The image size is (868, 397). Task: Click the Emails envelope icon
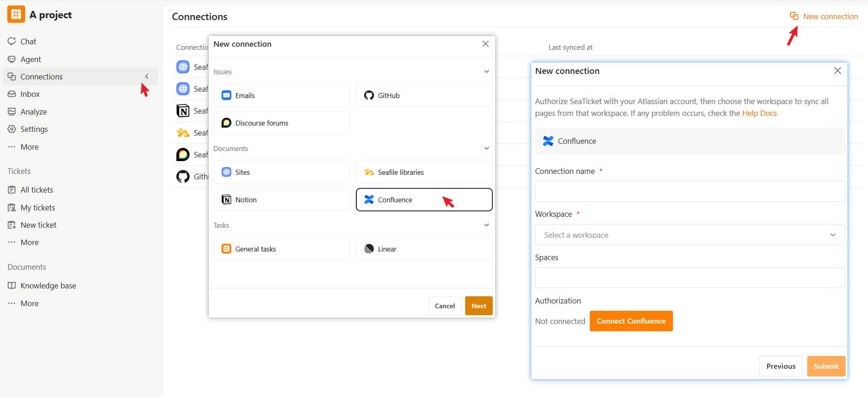(226, 95)
